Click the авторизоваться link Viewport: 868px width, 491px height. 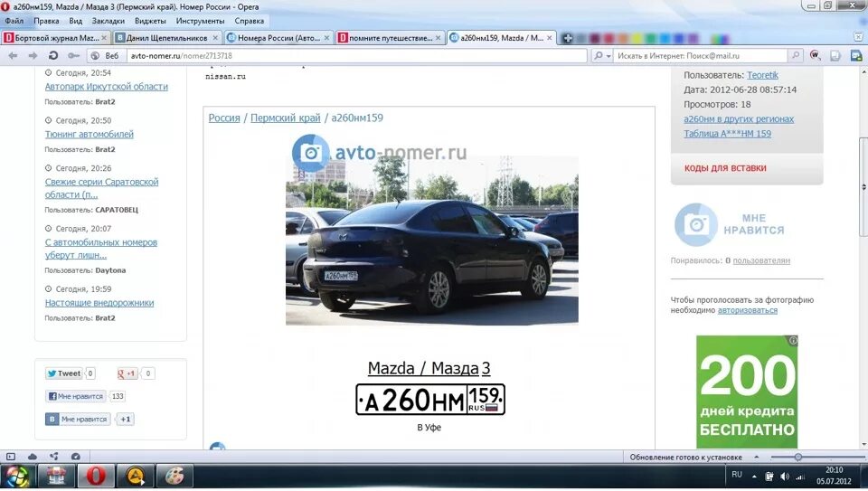pyautogui.click(x=748, y=310)
